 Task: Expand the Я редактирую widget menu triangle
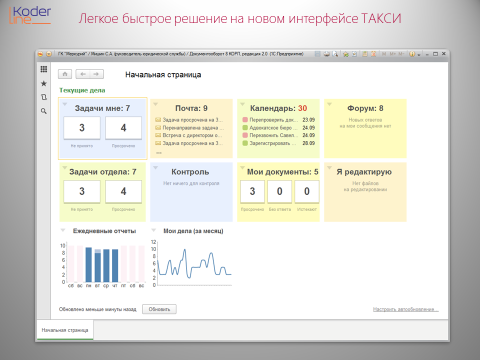coord(329,167)
